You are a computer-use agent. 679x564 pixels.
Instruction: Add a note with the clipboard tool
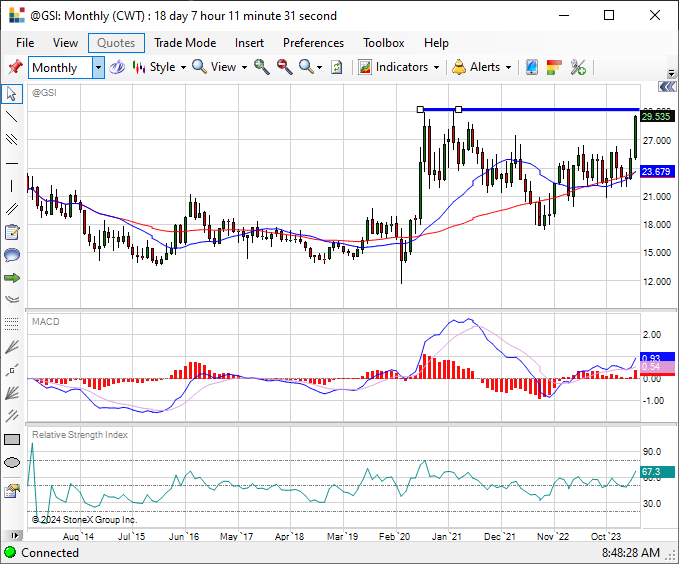point(12,233)
